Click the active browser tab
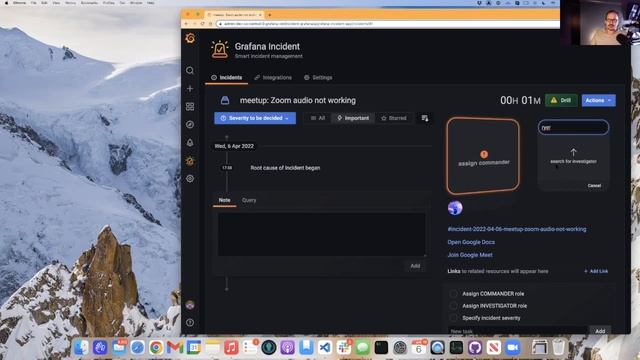Screen dimensions: 640x360 click(235, 15)
